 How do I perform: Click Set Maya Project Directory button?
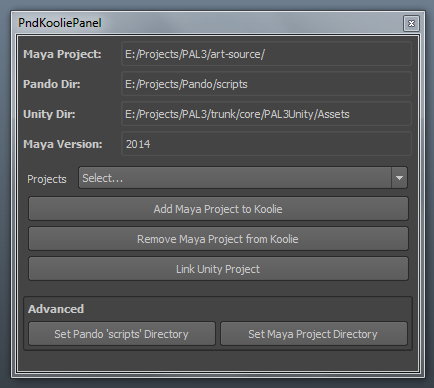point(313,334)
